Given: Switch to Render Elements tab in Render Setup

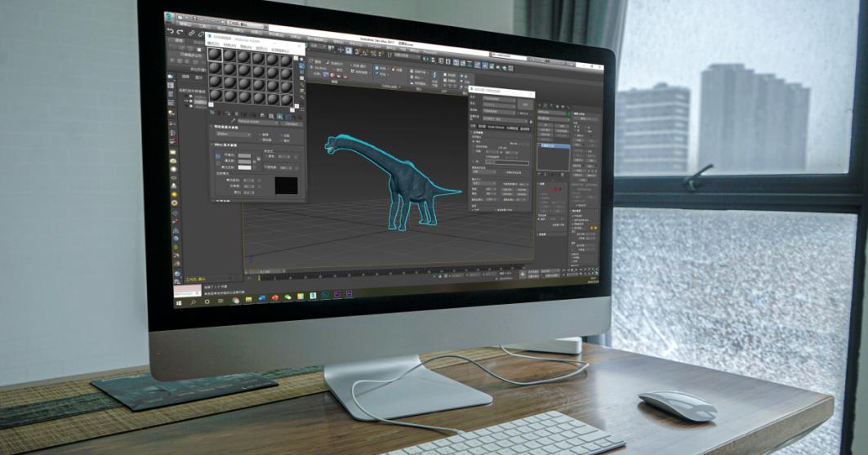Looking at the screenshot, I should pos(496,127).
